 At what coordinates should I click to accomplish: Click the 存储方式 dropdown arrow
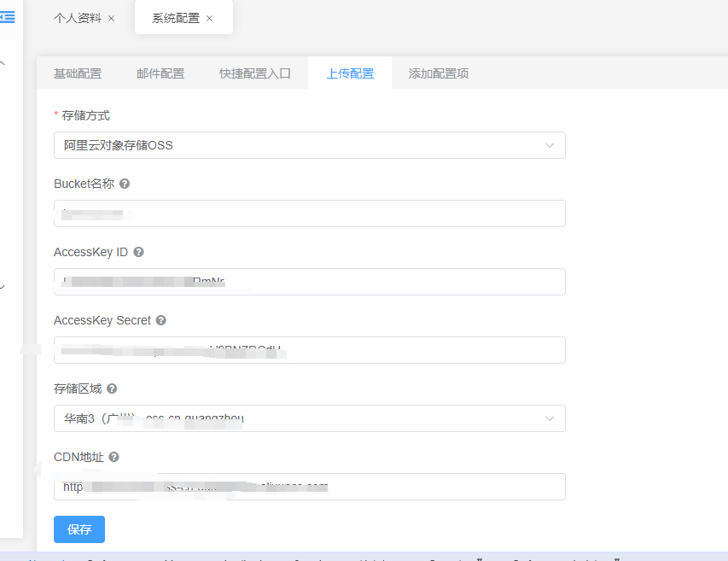pyautogui.click(x=550, y=145)
